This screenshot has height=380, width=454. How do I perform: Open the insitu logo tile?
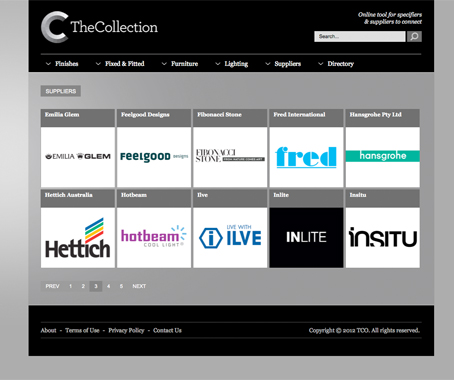(383, 238)
